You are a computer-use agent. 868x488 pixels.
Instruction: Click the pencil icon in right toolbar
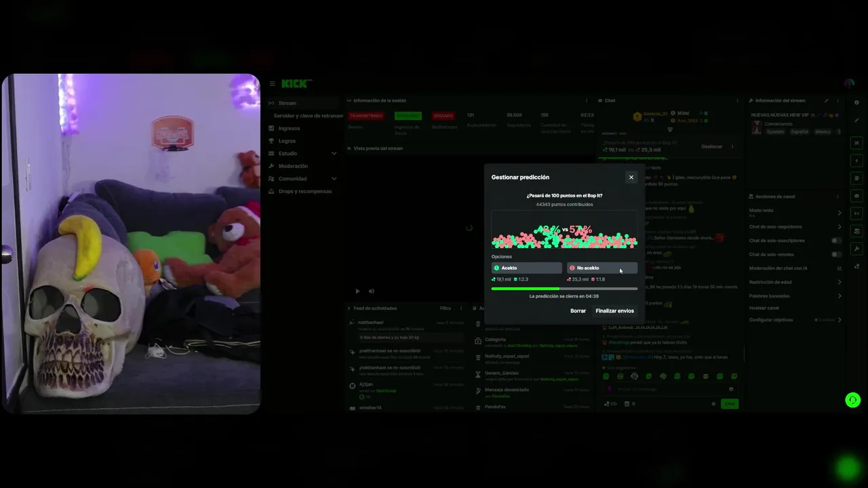(x=856, y=120)
